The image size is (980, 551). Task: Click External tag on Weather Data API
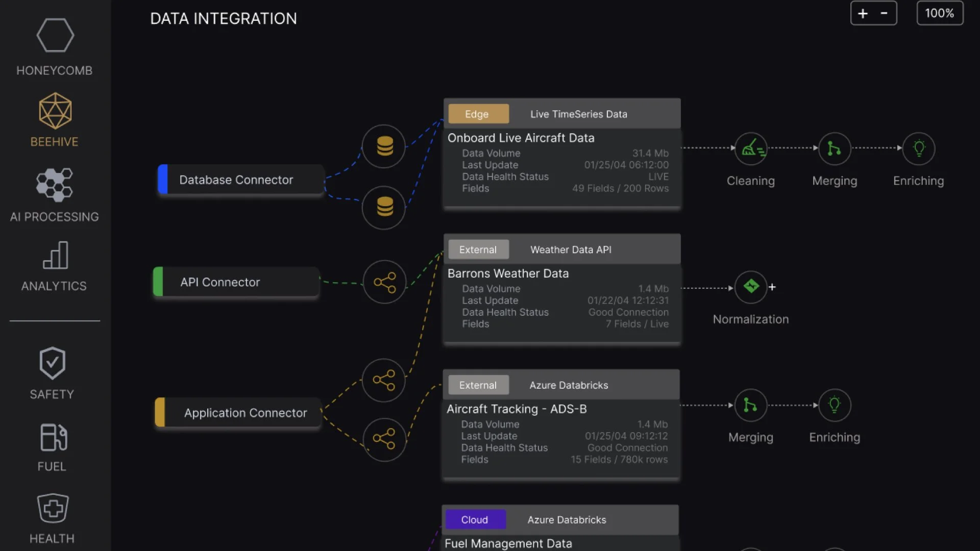point(478,249)
